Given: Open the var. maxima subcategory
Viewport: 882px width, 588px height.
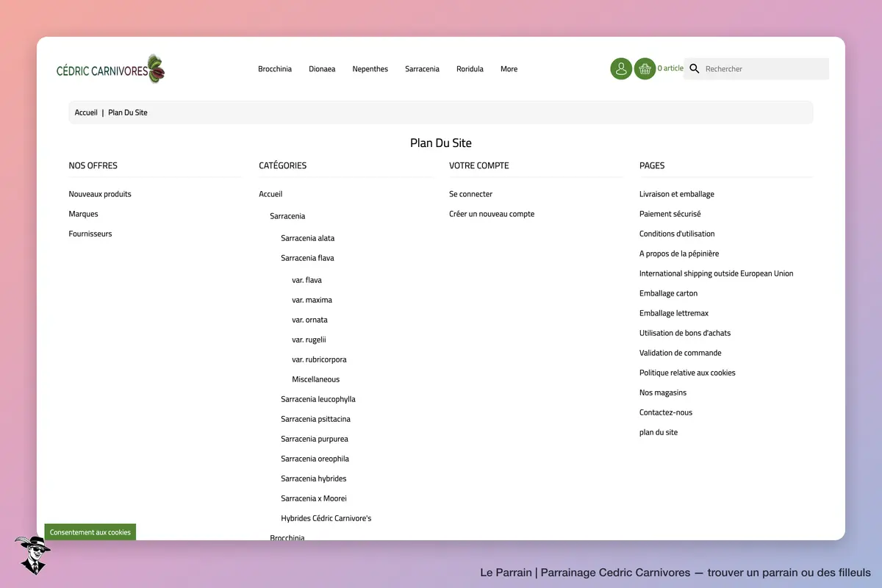Looking at the screenshot, I should (312, 300).
